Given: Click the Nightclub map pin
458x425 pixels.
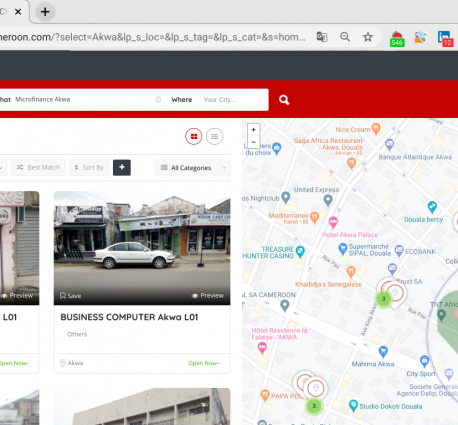Looking at the screenshot, I should 286,197.
